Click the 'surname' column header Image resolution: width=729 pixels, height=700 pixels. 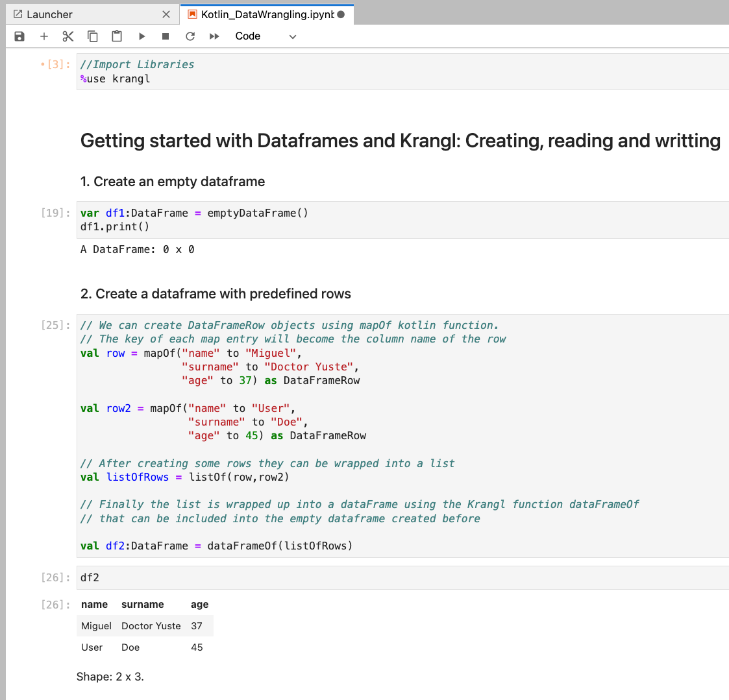(x=143, y=605)
